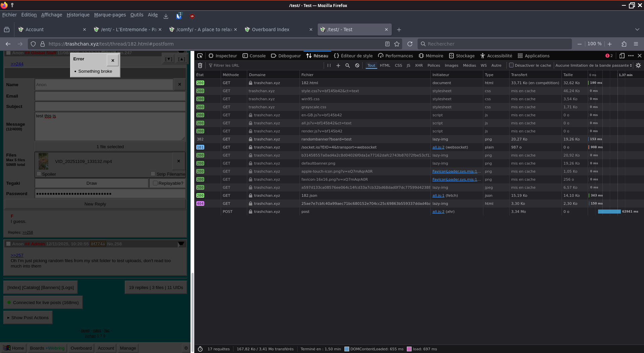The image size is (644, 353).
Task: Click in the Subject input field
Action: pyautogui.click(x=110, y=107)
